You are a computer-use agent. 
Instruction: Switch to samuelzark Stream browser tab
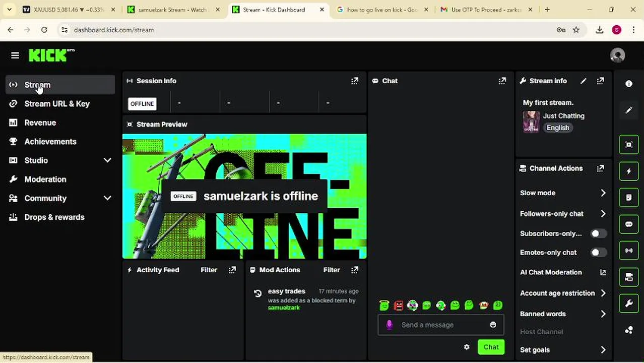[173, 10]
